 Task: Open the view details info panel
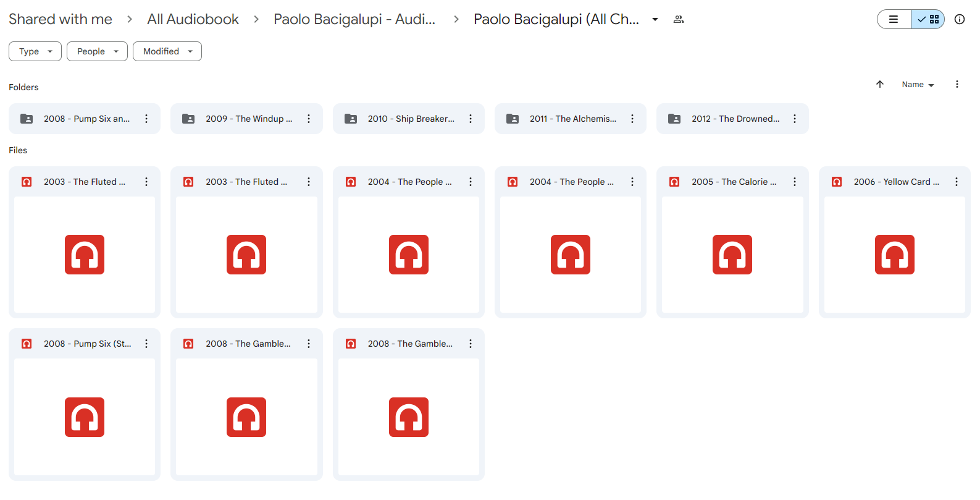pyautogui.click(x=960, y=19)
